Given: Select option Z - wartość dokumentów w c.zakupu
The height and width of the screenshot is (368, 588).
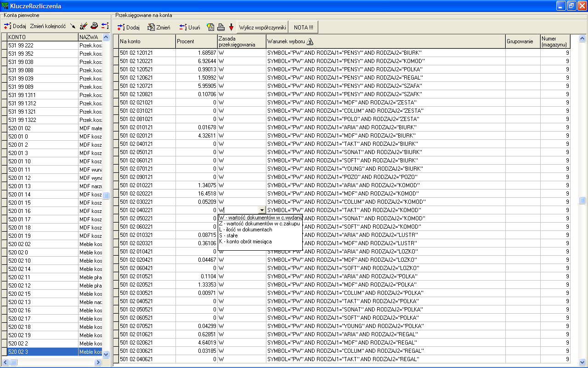Looking at the screenshot, I should [x=260, y=223].
